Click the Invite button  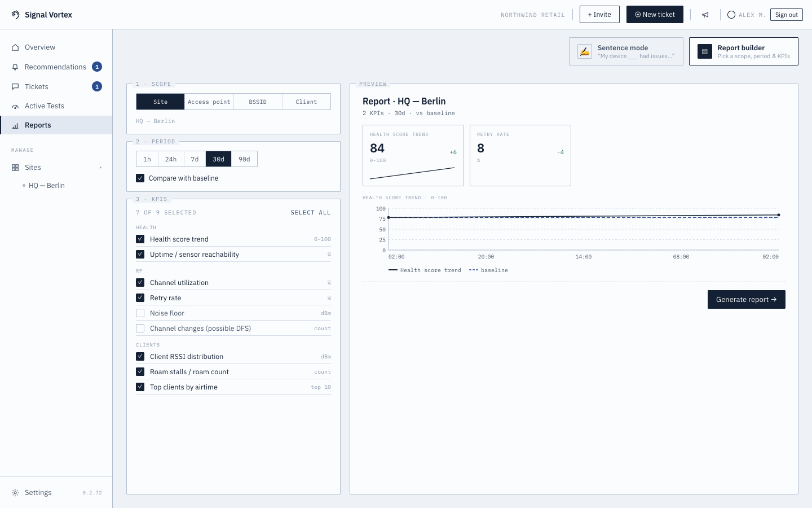click(x=599, y=15)
